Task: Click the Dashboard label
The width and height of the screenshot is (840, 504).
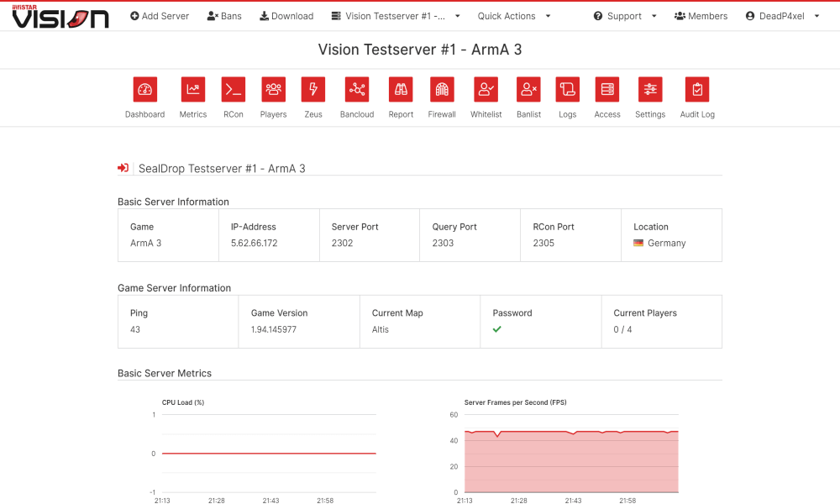Action: pos(144,114)
